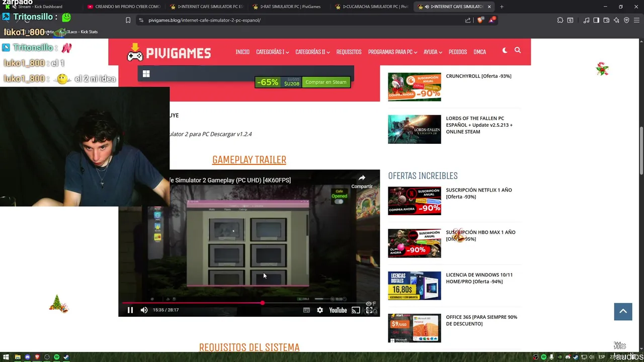The width and height of the screenshot is (644, 362).
Task: Open a new browser tab
Action: 502,7
